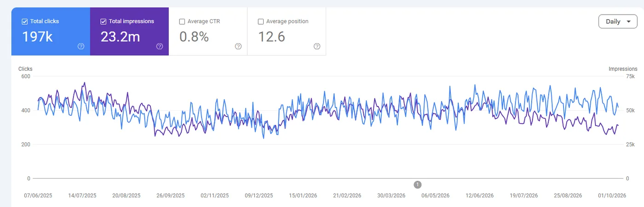Click the 19/07/2026 date axis label
The height and width of the screenshot is (207, 644).
click(x=523, y=196)
